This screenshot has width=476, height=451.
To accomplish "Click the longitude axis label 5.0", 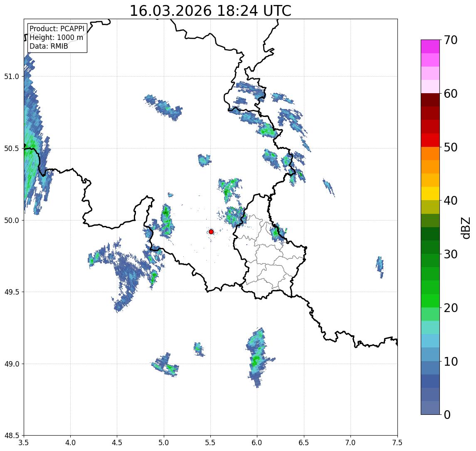I will tap(164, 443).
